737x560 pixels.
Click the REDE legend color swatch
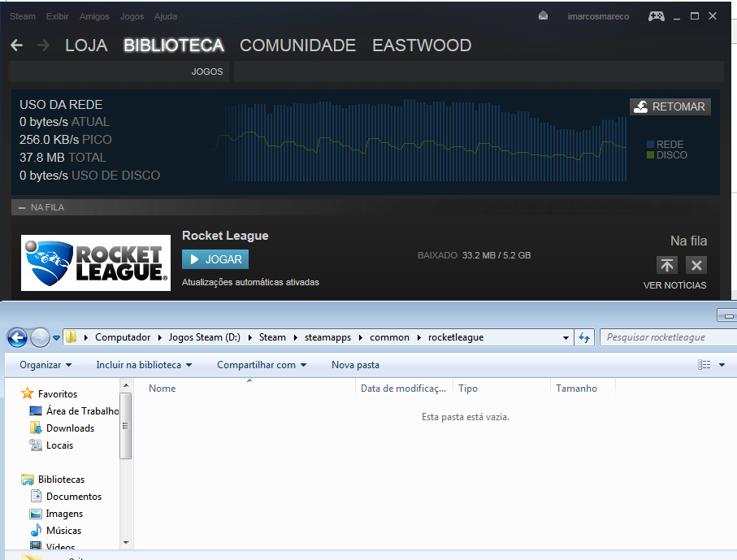pyautogui.click(x=651, y=145)
